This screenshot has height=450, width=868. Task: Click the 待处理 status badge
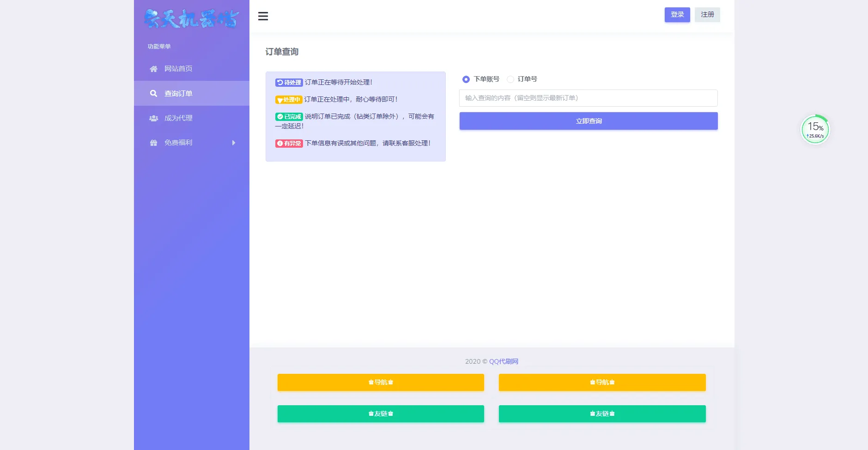coord(289,83)
